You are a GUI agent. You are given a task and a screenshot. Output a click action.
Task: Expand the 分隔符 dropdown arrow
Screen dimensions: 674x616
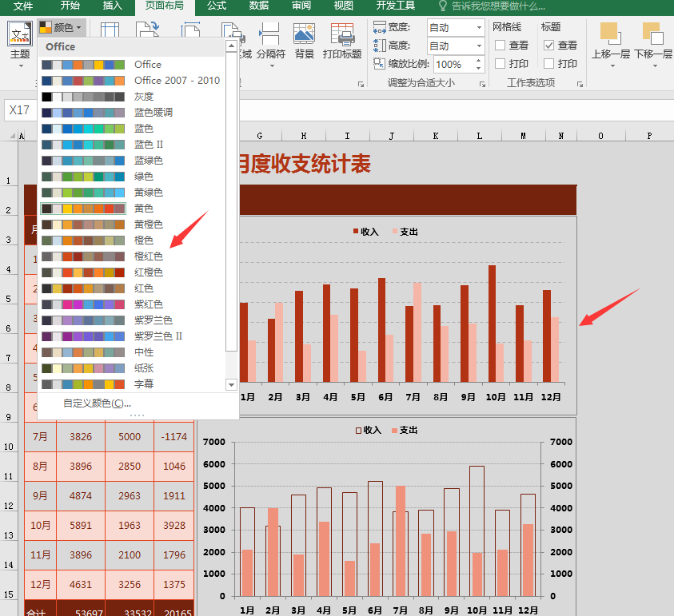[x=272, y=66]
